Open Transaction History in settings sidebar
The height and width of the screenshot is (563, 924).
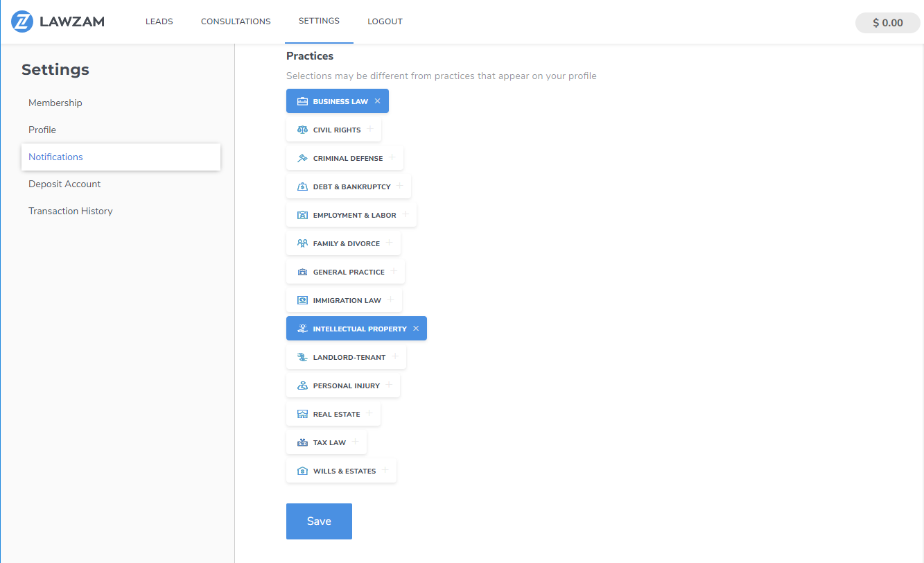(71, 211)
